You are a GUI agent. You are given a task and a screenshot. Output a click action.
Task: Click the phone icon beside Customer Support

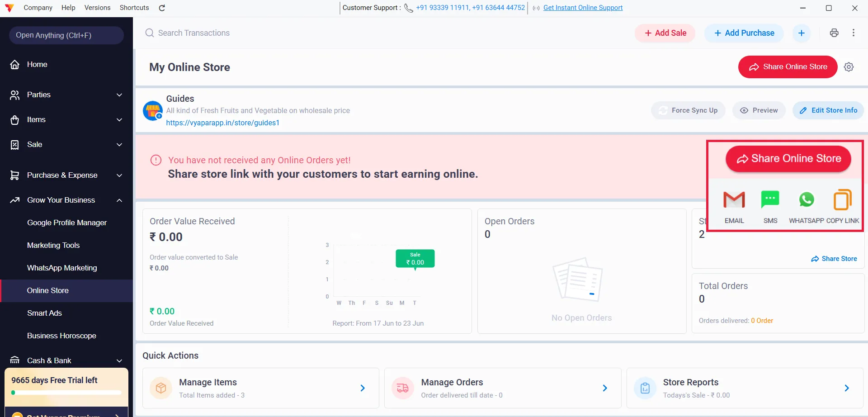pyautogui.click(x=408, y=8)
